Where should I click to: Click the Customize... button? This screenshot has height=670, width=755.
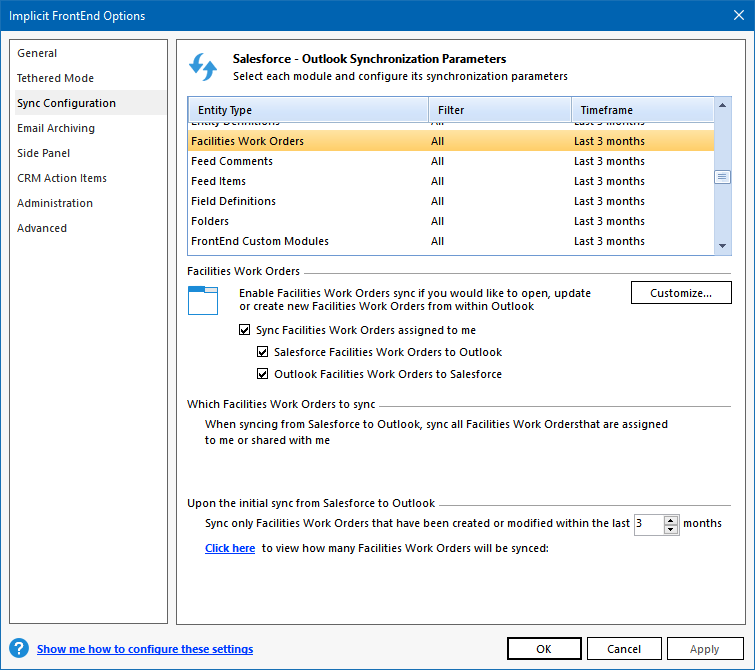tap(681, 293)
